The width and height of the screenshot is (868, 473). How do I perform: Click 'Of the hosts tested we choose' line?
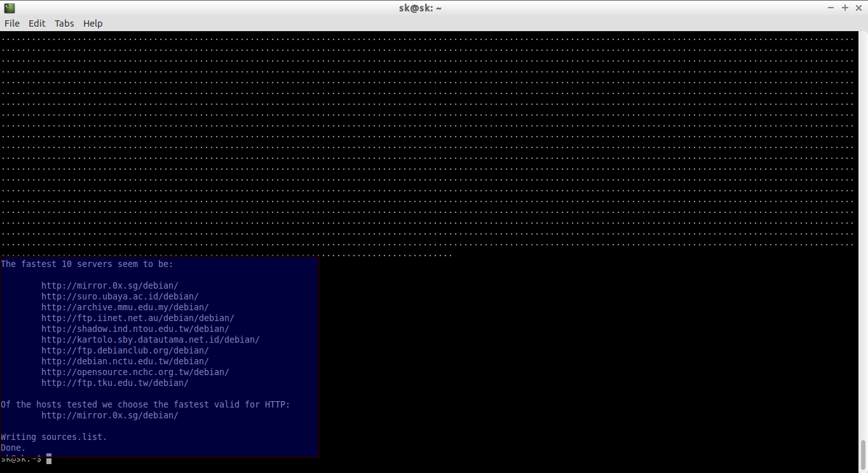(146, 405)
